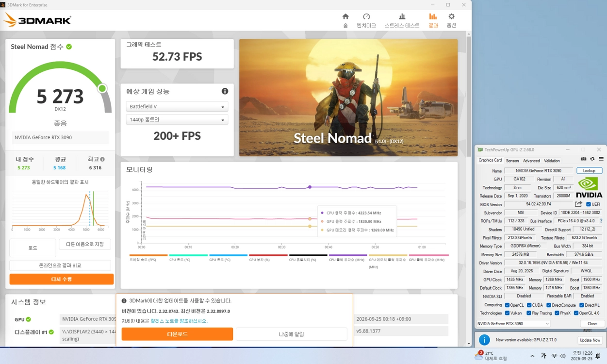Image resolution: width=607 pixels, height=364 pixels.
Task: Open the taskbar clock showing 오전 12:26
Action: coord(583,356)
